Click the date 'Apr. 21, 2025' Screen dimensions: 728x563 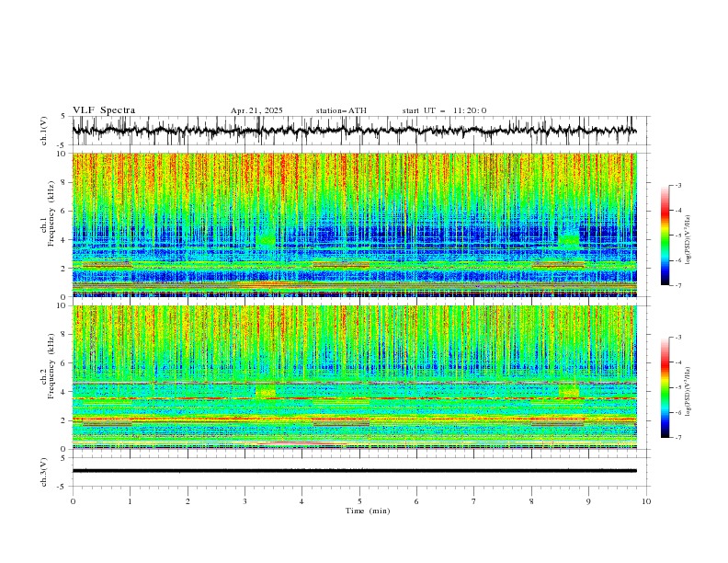[256, 110]
